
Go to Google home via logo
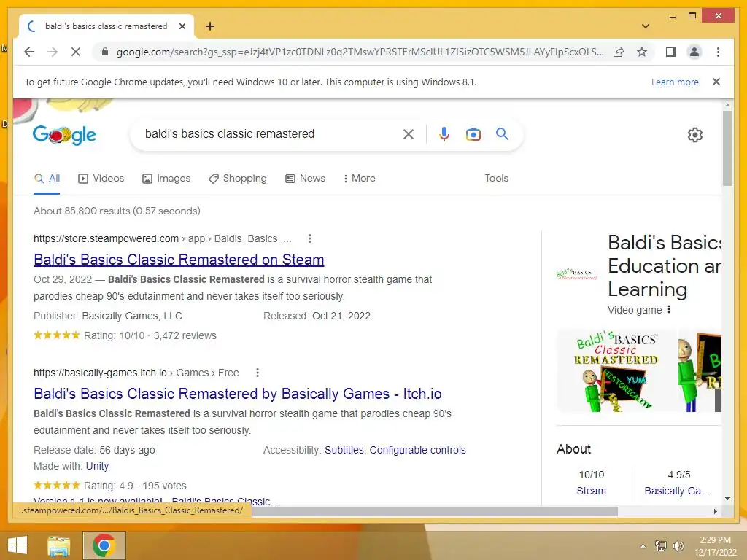(64, 135)
